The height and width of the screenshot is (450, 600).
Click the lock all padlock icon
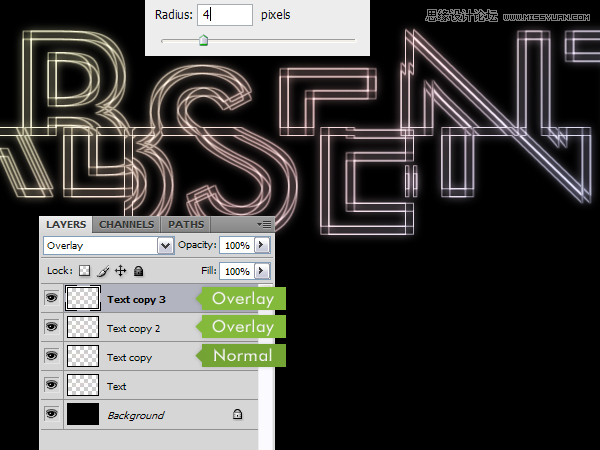(138, 271)
